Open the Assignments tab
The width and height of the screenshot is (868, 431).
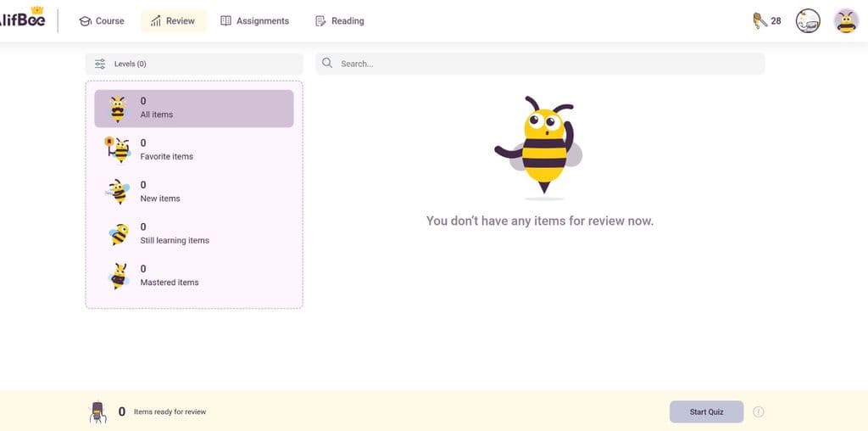[254, 21]
